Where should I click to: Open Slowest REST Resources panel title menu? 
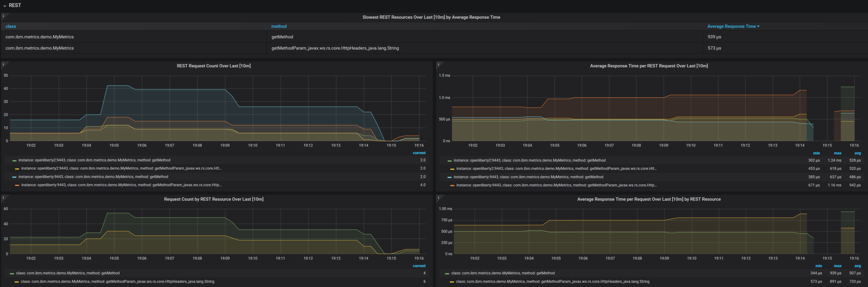tap(431, 17)
